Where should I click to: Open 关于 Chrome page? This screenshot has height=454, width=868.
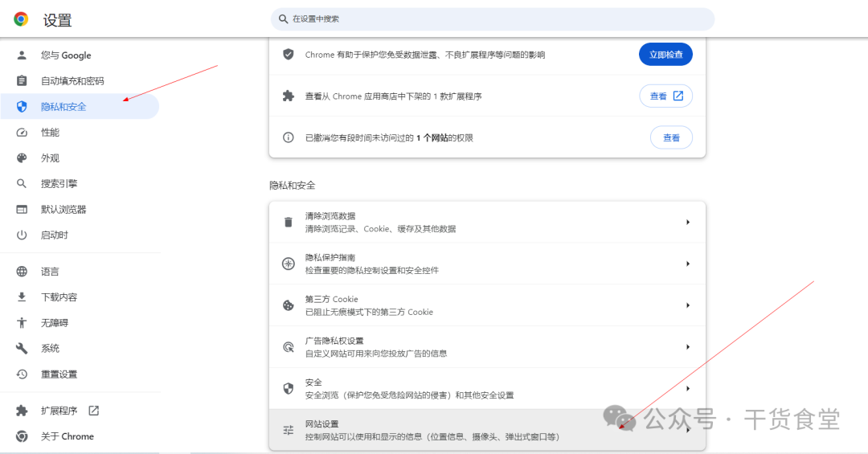click(x=80, y=436)
